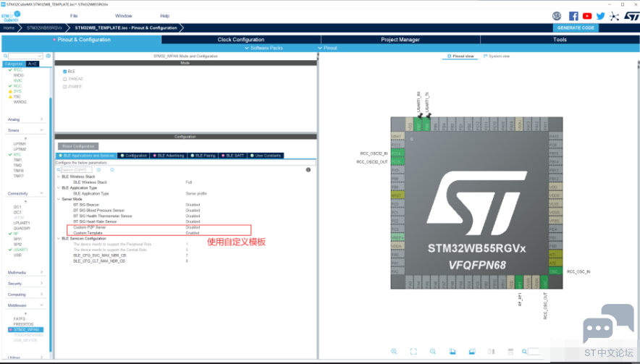The height and width of the screenshot is (364, 640).
Task: Open the Pinout dropdown menu
Action: pyautogui.click(x=328, y=48)
